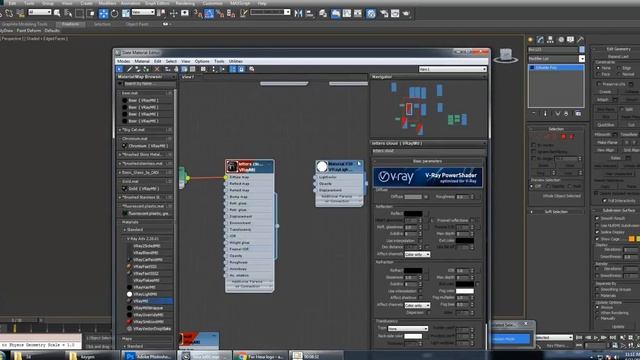Click the Select and Move tool in 3ds Max toolbar
Viewport: 640px width, 360px height.
(104, 13)
